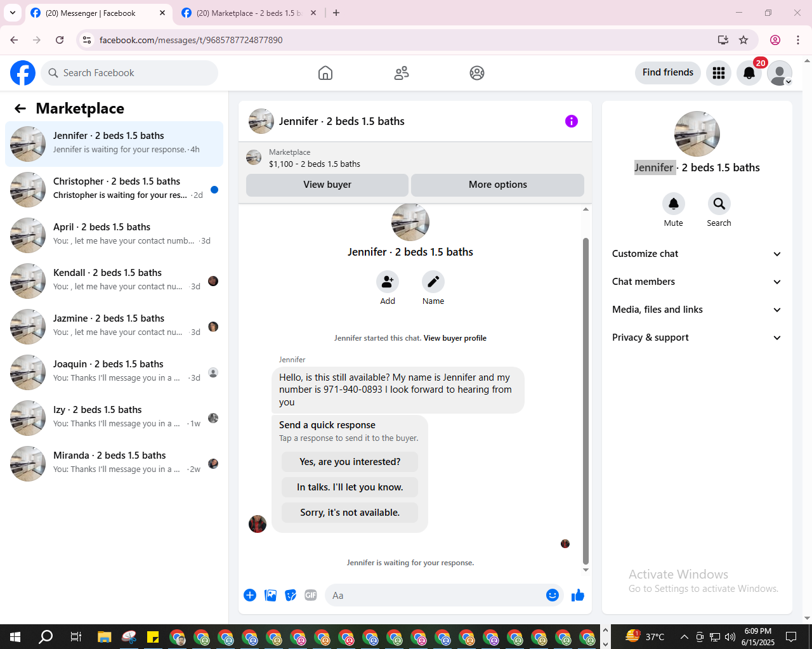Expand the Privacy & support section

tap(697, 338)
